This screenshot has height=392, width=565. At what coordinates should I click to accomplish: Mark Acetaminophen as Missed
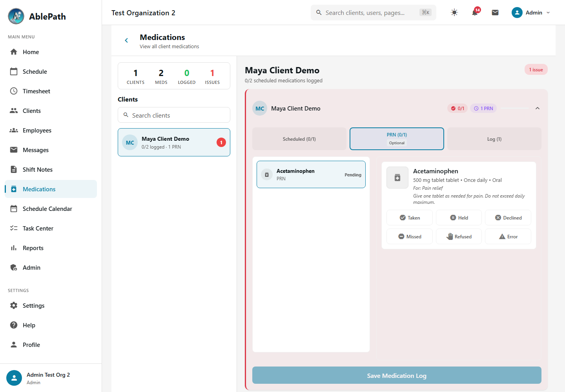(410, 236)
